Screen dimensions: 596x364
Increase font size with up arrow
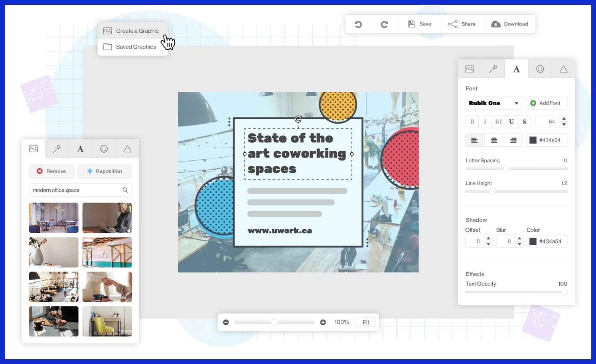pos(564,119)
